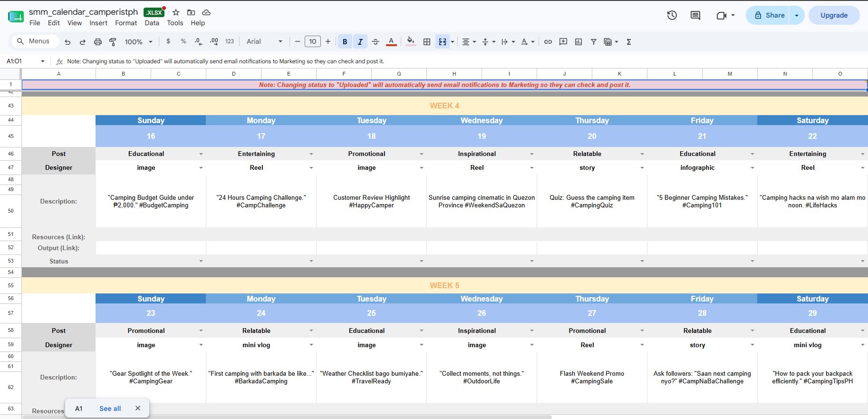Open the Format menu
Image resolution: width=868 pixels, height=419 pixels.
(x=126, y=23)
